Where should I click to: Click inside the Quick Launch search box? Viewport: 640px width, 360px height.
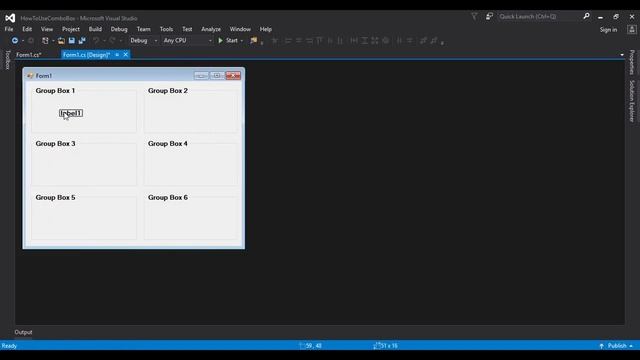click(539, 16)
